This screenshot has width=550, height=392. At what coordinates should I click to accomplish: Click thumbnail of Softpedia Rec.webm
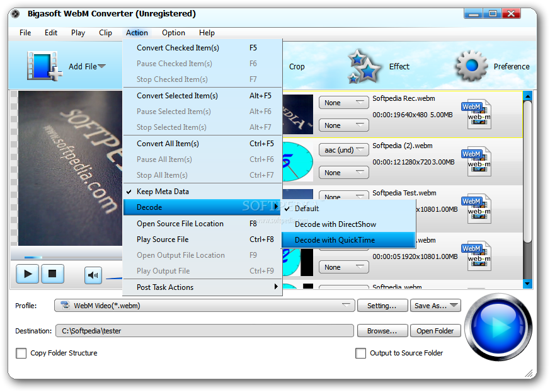[x=297, y=115]
